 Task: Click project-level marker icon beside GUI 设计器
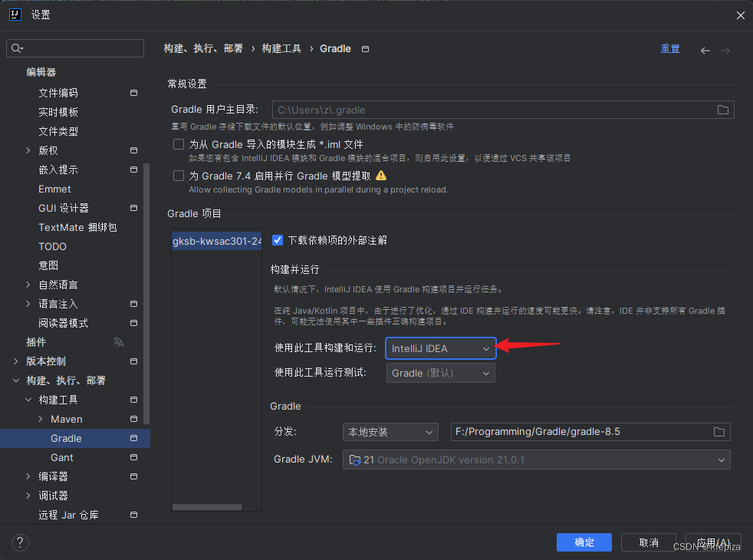pos(134,208)
